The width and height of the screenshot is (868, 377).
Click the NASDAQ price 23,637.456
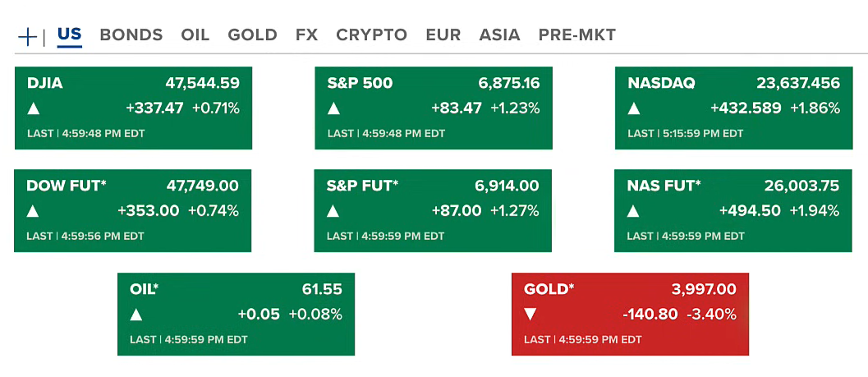pos(797,83)
